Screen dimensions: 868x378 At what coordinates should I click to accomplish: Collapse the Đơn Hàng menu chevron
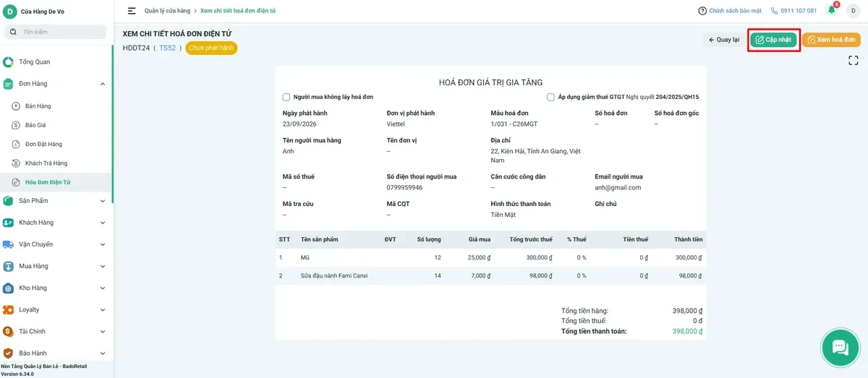point(103,84)
